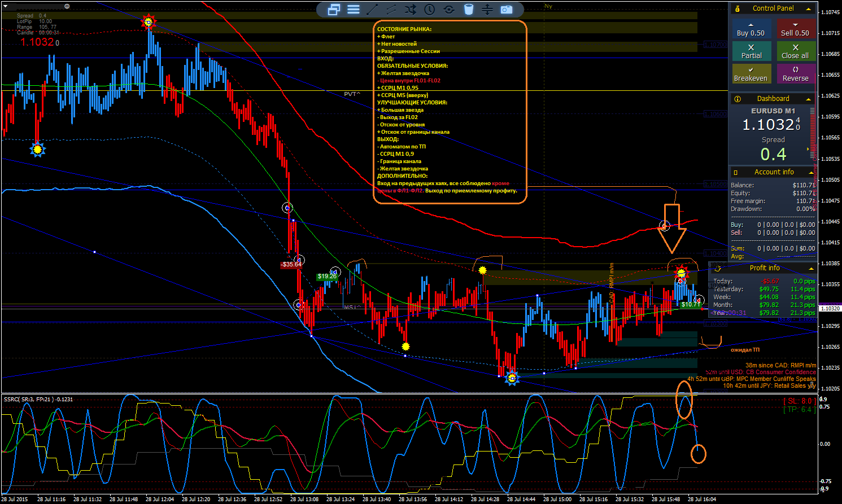The image size is (842, 504).
Task: Click the Dashboard info circle icon
Action: pos(738,99)
